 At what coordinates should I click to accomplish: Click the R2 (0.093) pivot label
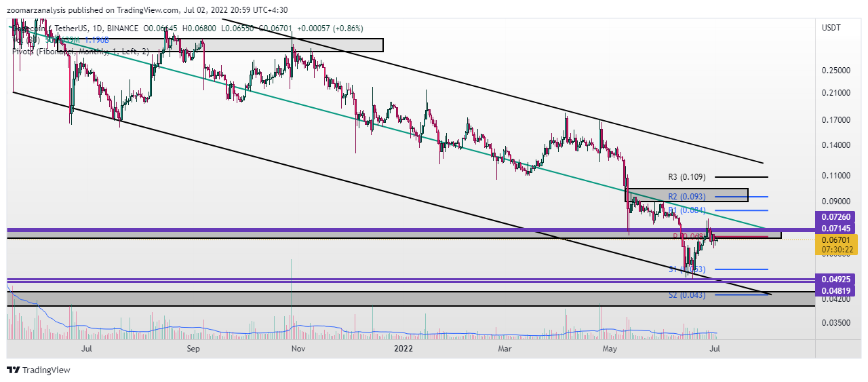[687, 197]
